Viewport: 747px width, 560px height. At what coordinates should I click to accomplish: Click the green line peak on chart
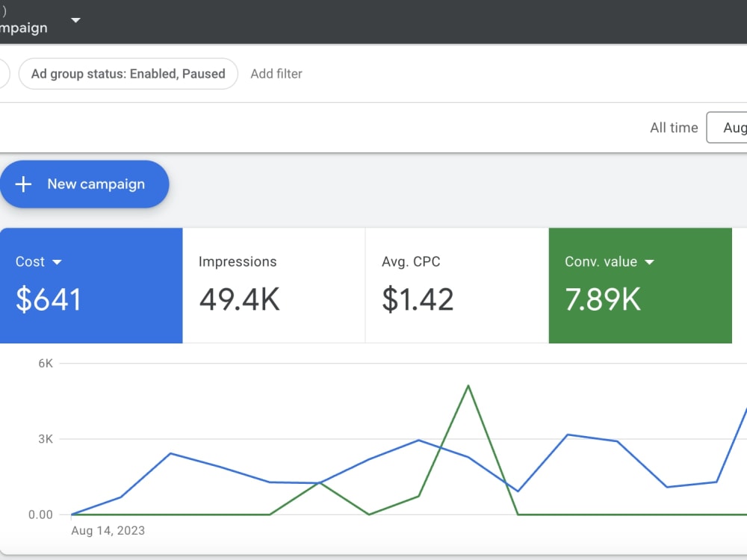[468, 386]
